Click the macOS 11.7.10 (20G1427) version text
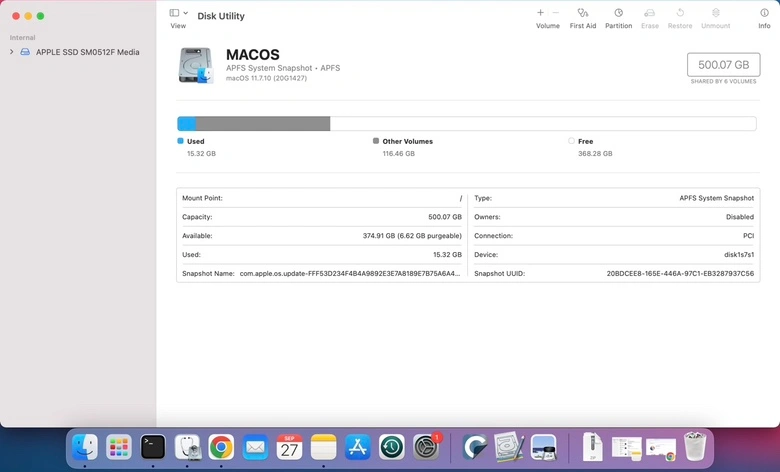 tap(266, 79)
